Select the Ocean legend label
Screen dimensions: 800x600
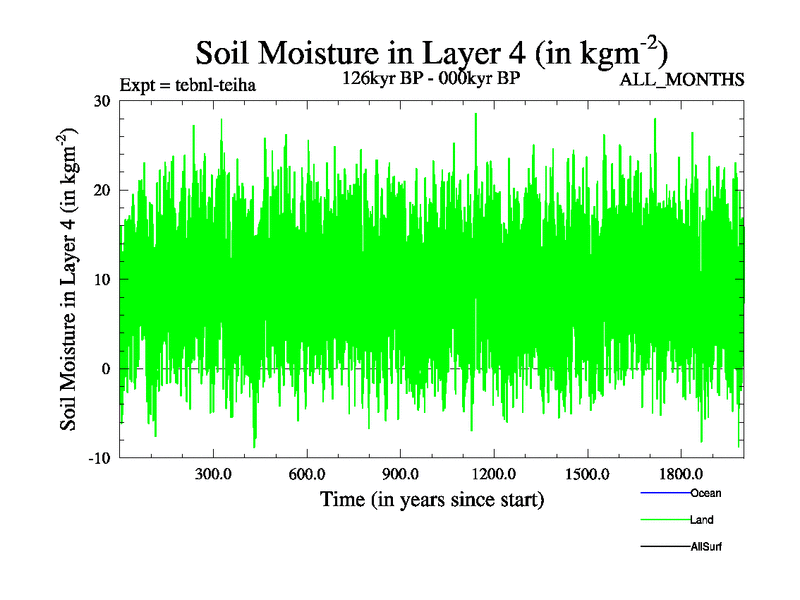705,494
